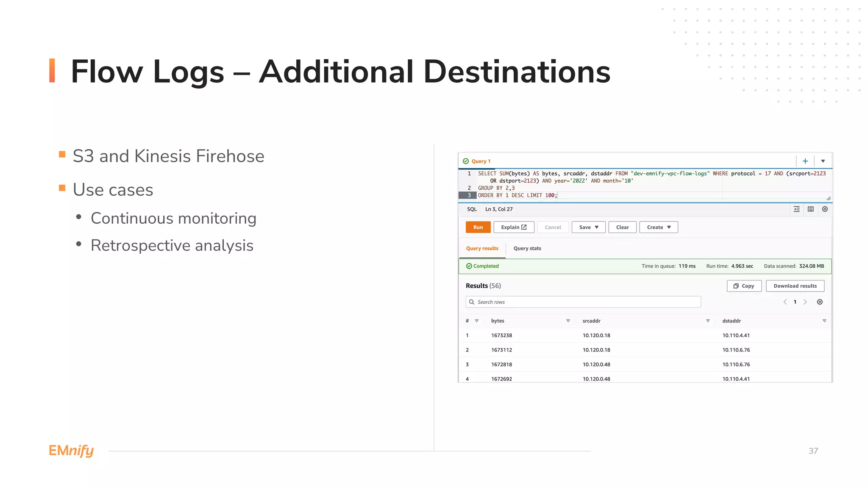This screenshot has width=868, height=488.
Task: Click srcaddr 10.120.0.48 in row 3
Action: [596, 364]
